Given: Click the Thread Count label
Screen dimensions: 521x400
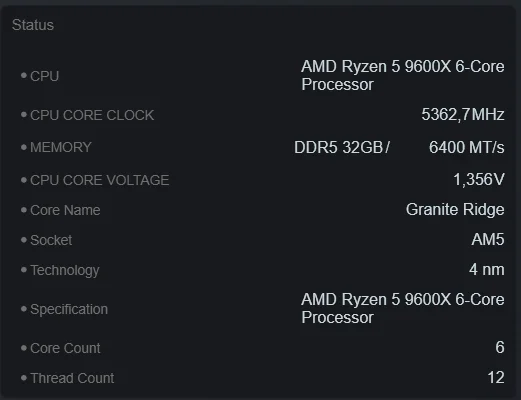Looking at the screenshot, I should point(72,378).
